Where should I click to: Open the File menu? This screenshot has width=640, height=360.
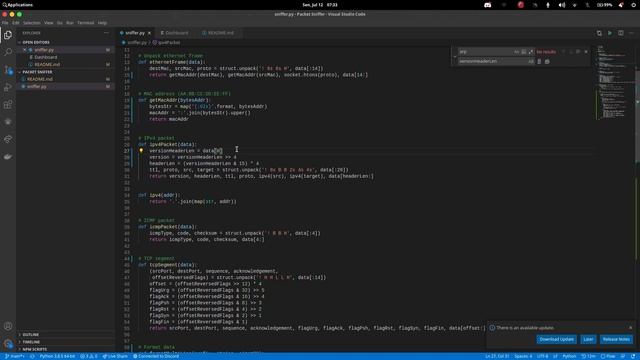[5, 23]
